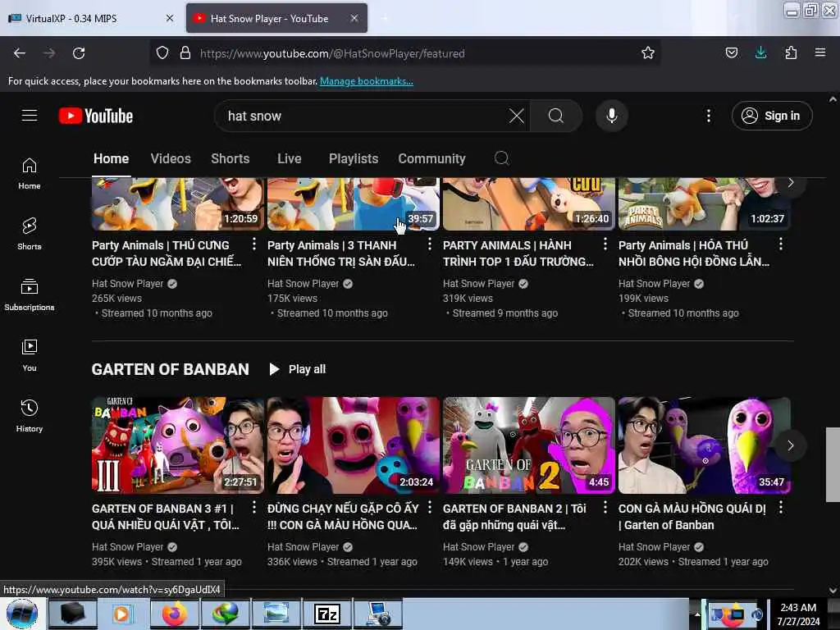This screenshot has height=630, width=840.
Task: Play all GARTEN OF BANBAN videos
Action: click(298, 369)
